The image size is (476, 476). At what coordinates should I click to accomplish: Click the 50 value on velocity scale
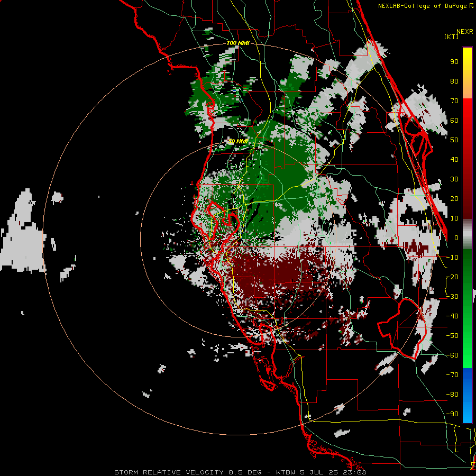pyautogui.click(x=454, y=140)
